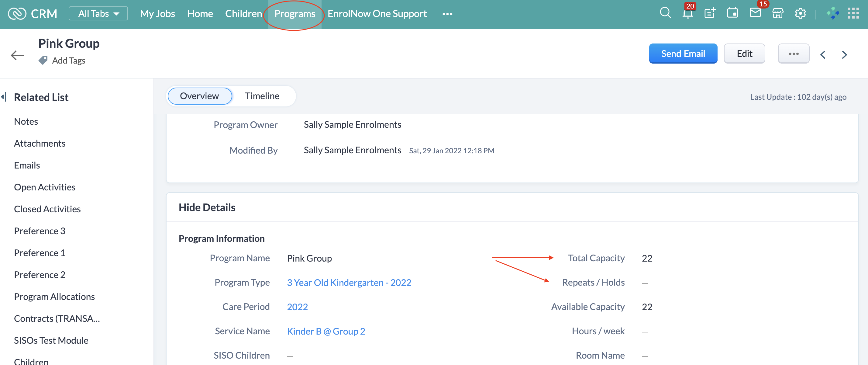The height and width of the screenshot is (365, 868).
Task: Click the quick create plus icon
Action: (x=710, y=13)
